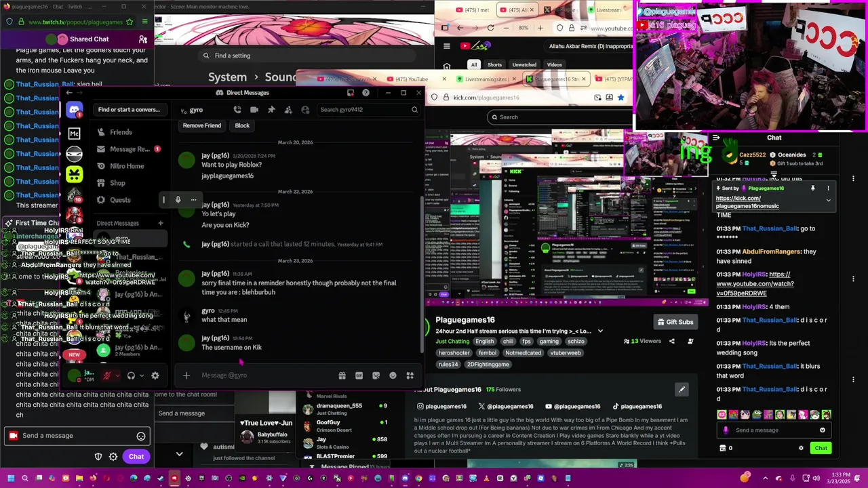Screen dimensions: 868x488
Task: Open more options in floating Discord overlay
Action: pyautogui.click(x=193, y=200)
